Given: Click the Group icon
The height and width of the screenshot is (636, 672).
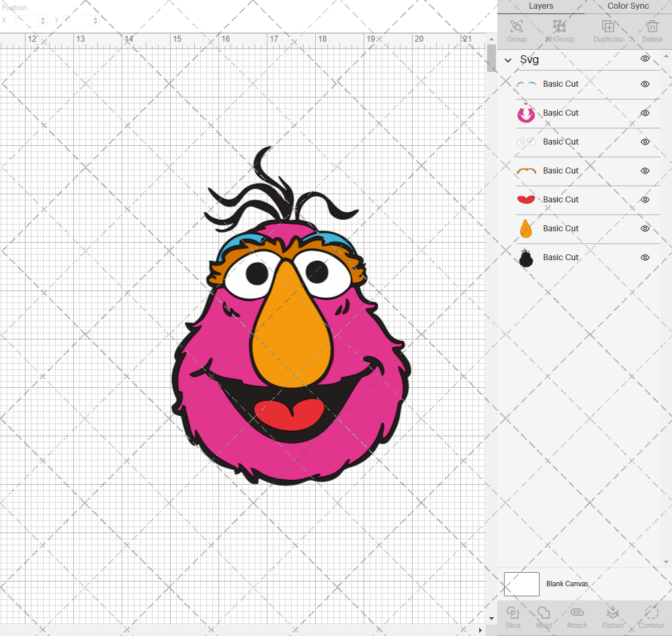Looking at the screenshot, I should (516, 27).
